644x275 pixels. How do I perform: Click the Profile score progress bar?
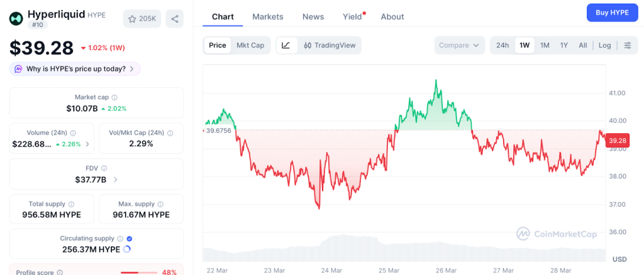pos(140,272)
